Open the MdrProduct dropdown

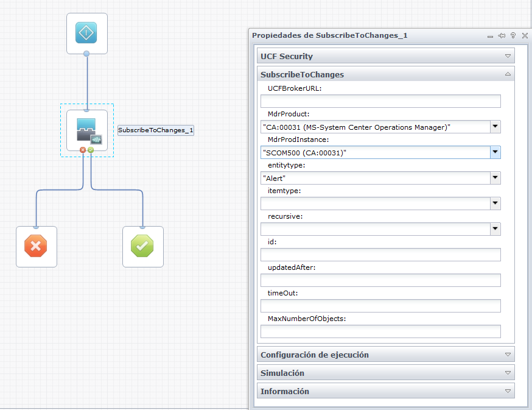coord(495,127)
